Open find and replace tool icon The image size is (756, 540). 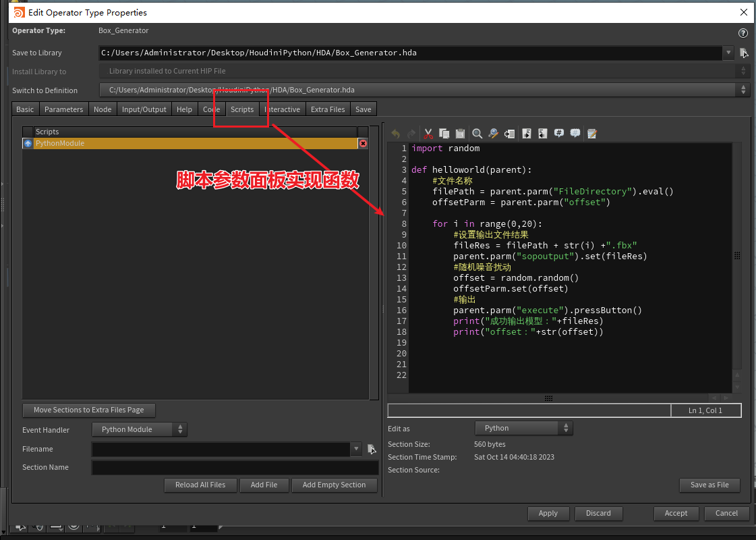coord(494,134)
